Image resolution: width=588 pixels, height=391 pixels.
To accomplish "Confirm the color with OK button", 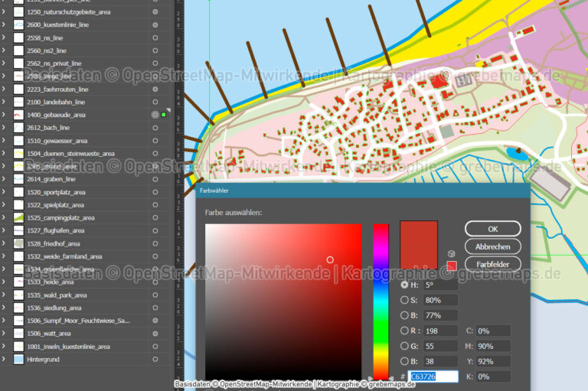I will coord(492,229).
